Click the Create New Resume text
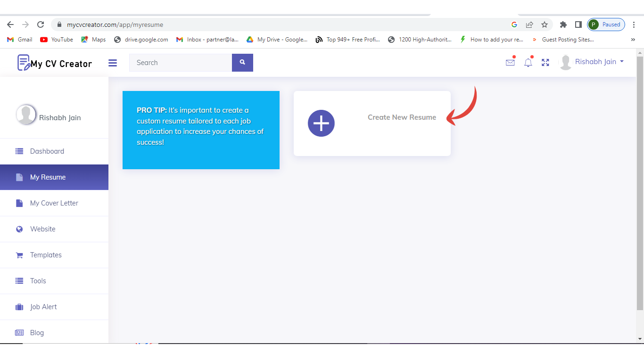The width and height of the screenshot is (644, 362). [x=402, y=117]
